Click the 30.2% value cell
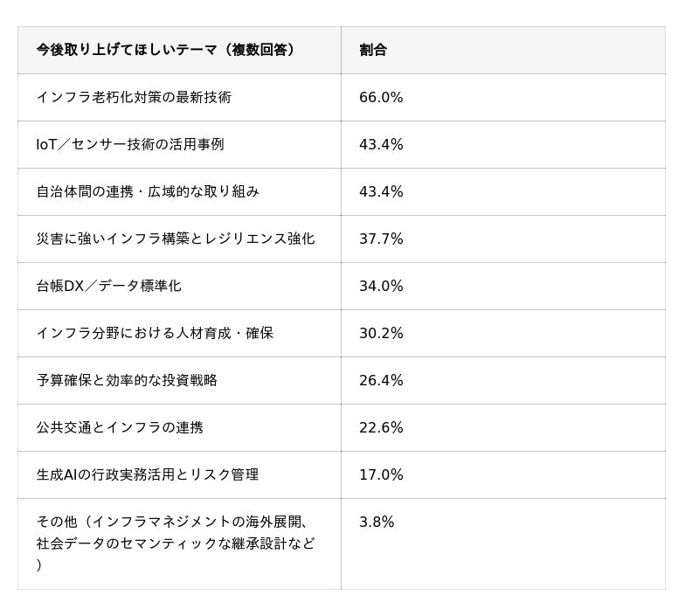The height and width of the screenshot is (616, 699). (381, 333)
